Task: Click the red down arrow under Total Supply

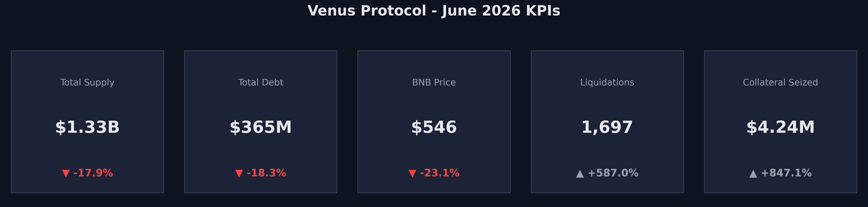Action: tap(66, 174)
